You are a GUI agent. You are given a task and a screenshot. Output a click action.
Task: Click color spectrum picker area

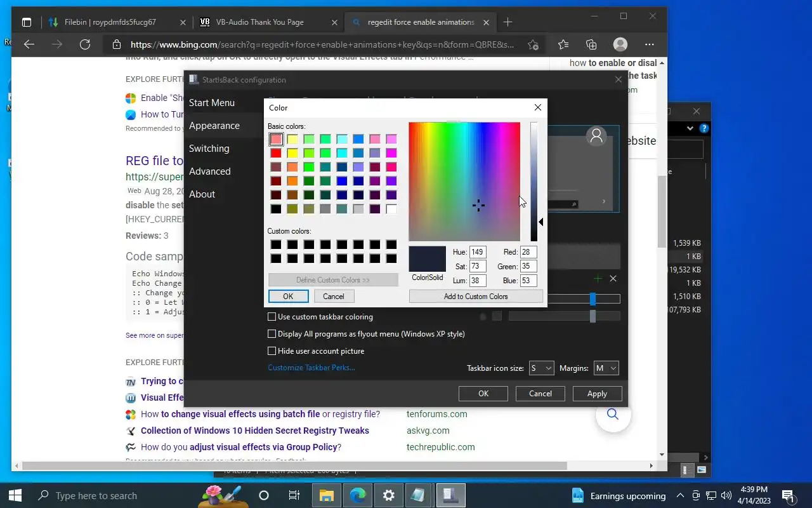pos(464,182)
